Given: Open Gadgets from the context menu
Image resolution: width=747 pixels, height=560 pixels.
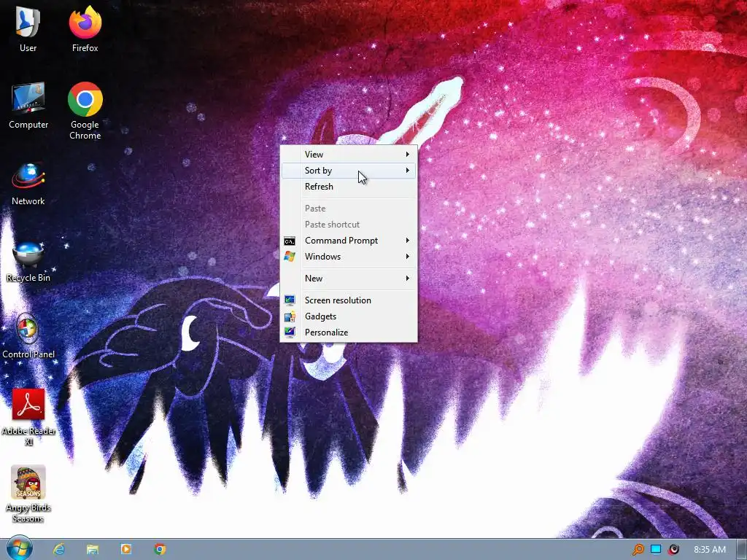Looking at the screenshot, I should coord(349,316).
